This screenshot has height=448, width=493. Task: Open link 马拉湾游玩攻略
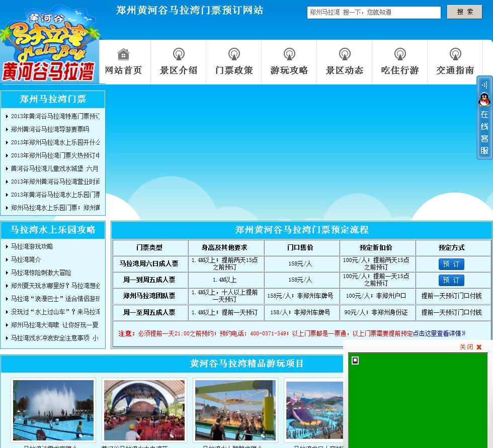[x=32, y=246]
